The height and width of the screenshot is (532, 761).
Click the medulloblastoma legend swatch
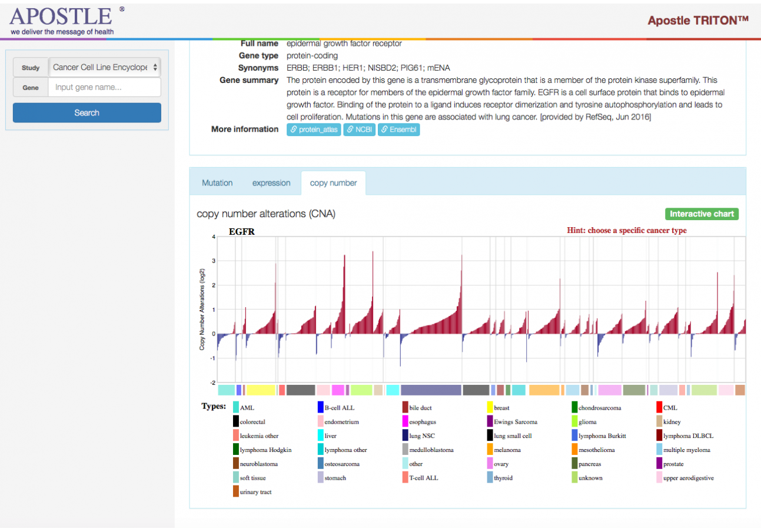(x=406, y=450)
